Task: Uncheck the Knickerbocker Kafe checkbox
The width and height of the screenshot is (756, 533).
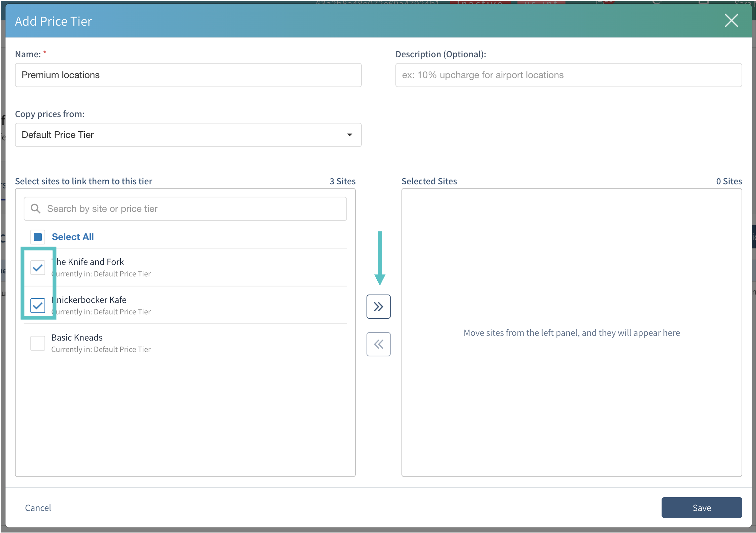Action: (38, 305)
